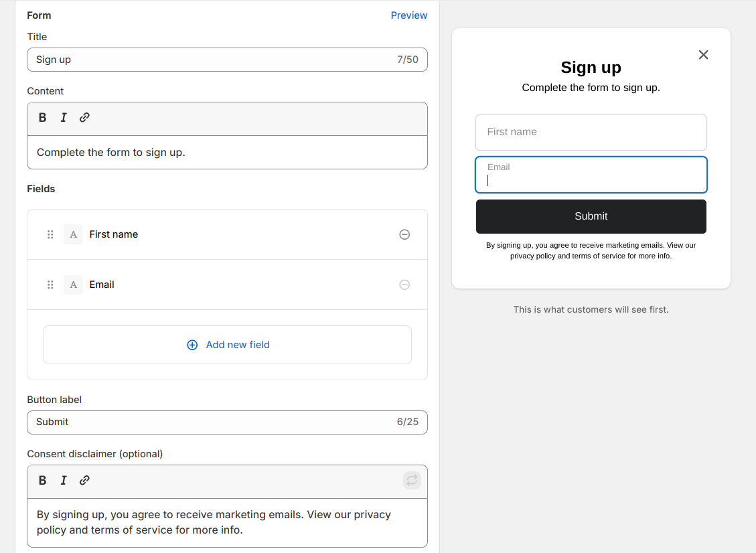Click the Button label input showing Submit
Viewport: 756px width, 553px height.
tap(227, 422)
